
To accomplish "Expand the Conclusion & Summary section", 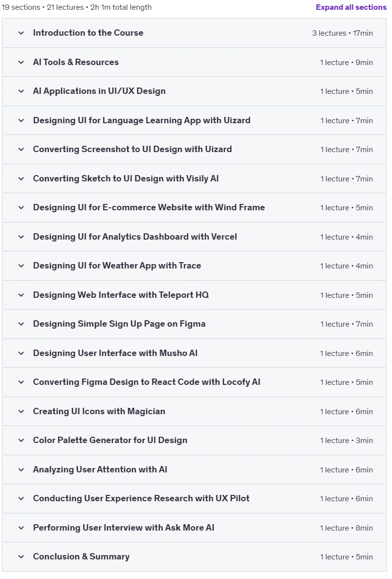I will coord(194,557).
